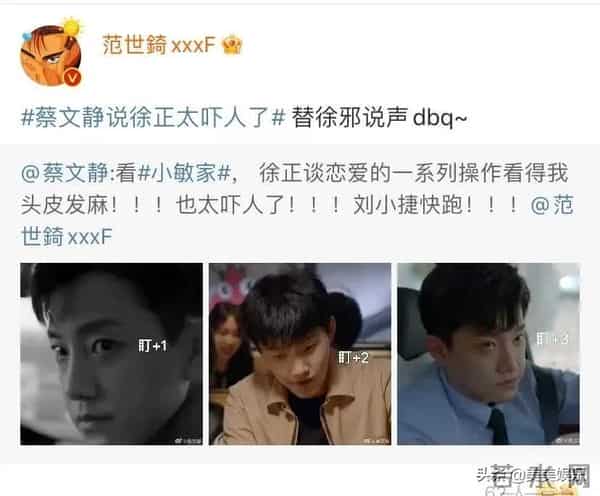Click the 盯+2 caption text

coord(354,358)
